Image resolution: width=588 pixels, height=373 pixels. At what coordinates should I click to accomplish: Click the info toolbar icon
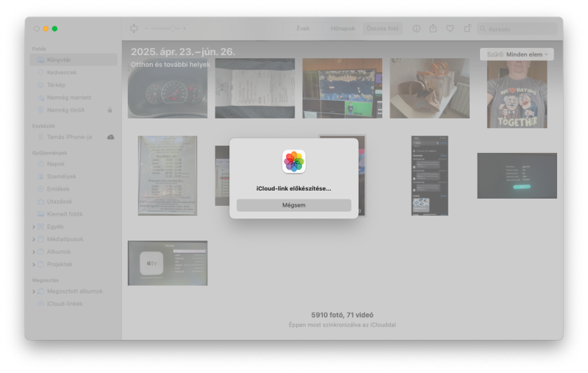416,29
